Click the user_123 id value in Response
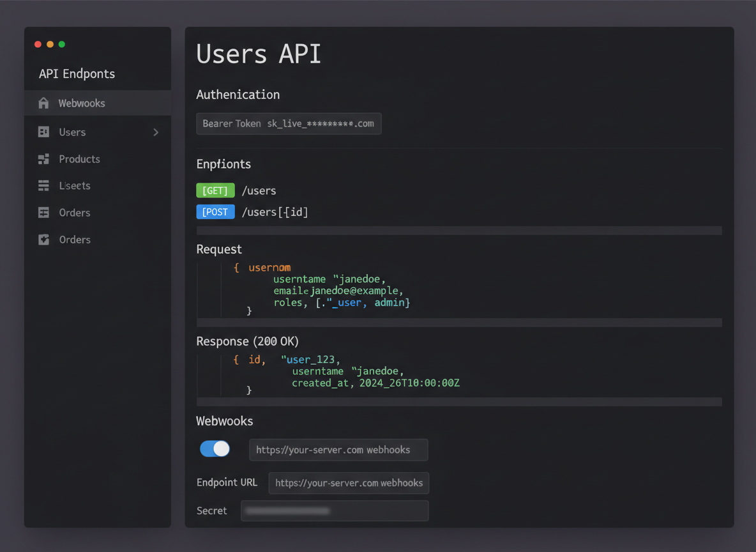Viewport: 756px width, 552px height. [x=310, y=360]
